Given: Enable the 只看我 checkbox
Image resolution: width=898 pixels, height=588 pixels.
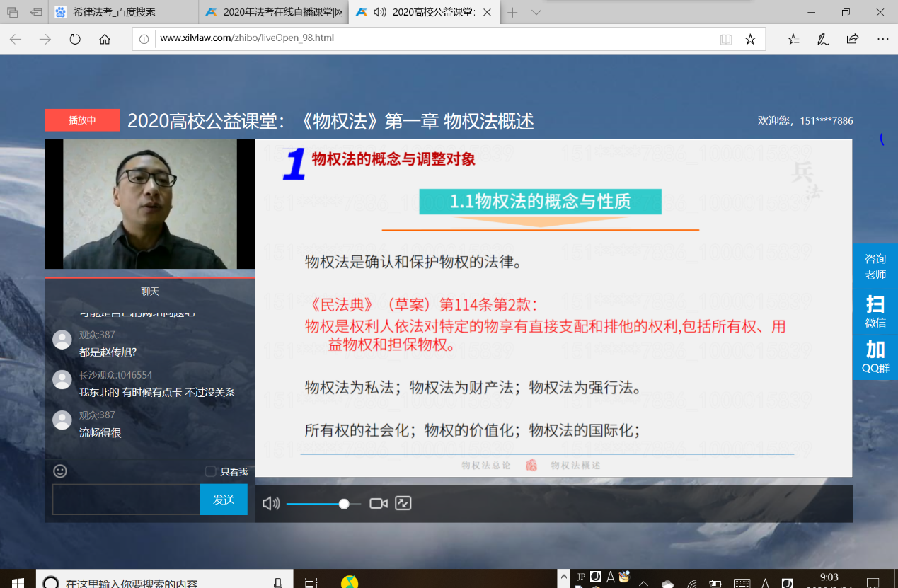Looking at the screenshot, I should (x=210, y=471).
